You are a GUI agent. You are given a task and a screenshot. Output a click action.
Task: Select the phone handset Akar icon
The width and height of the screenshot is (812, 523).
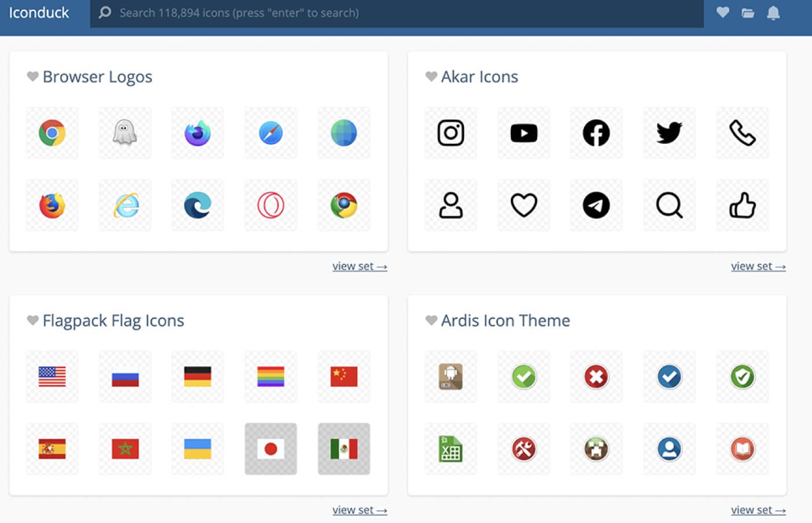(742, 133)
